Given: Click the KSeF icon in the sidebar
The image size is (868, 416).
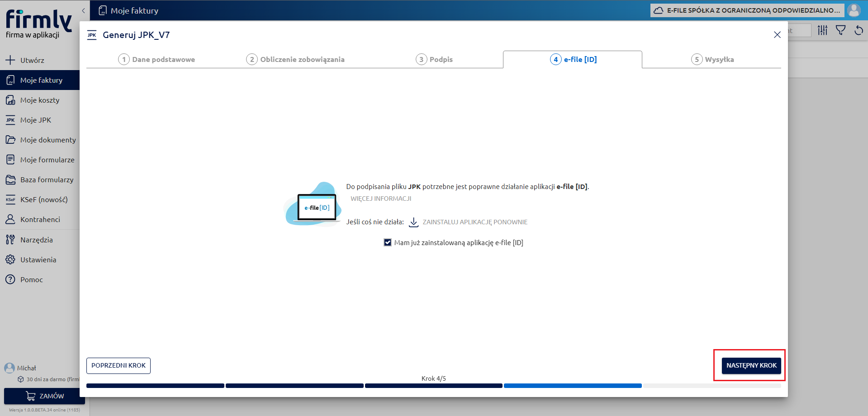Looking at the screenshot, I should 10,199.
